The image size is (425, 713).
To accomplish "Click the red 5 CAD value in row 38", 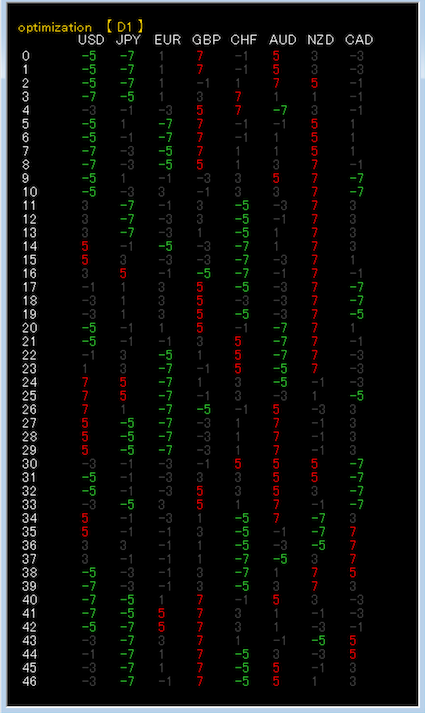I will pos(353,572).
